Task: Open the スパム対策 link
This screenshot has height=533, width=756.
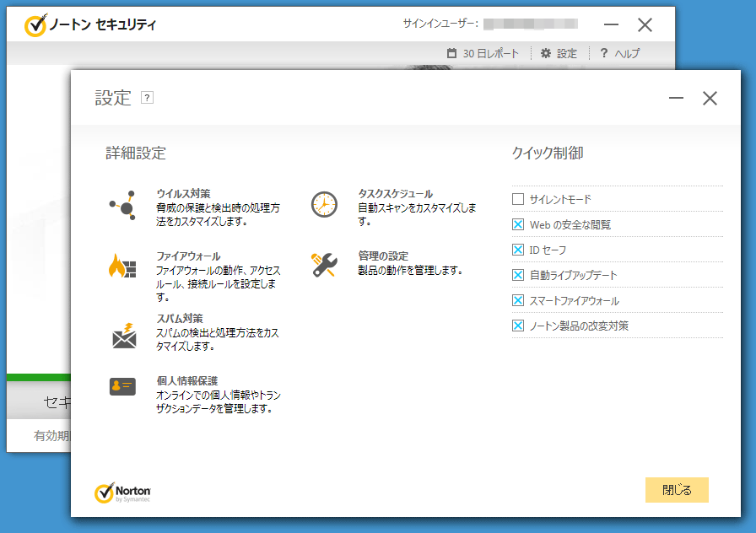Action: [x=180, y=319]
